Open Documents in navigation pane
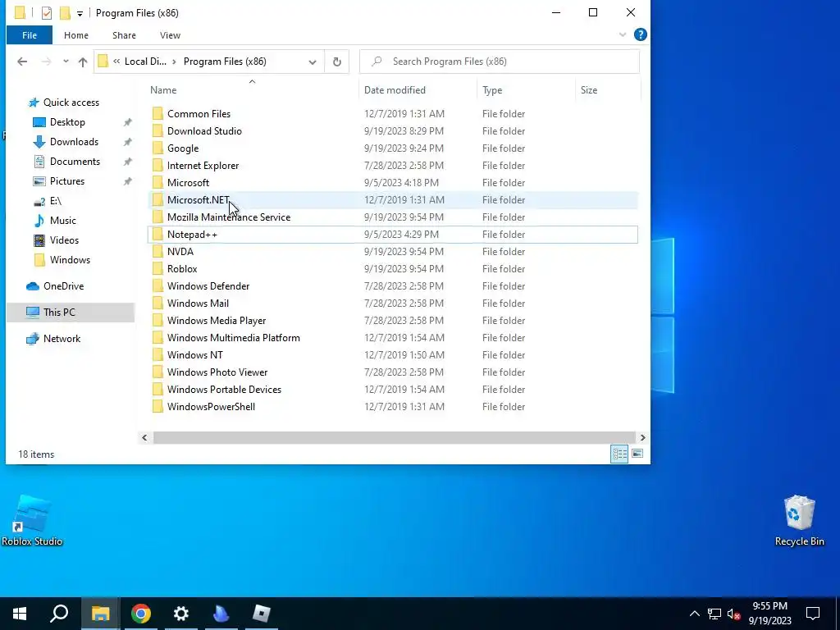The height and width of the screenshot is (630, 840). (75, 162)
